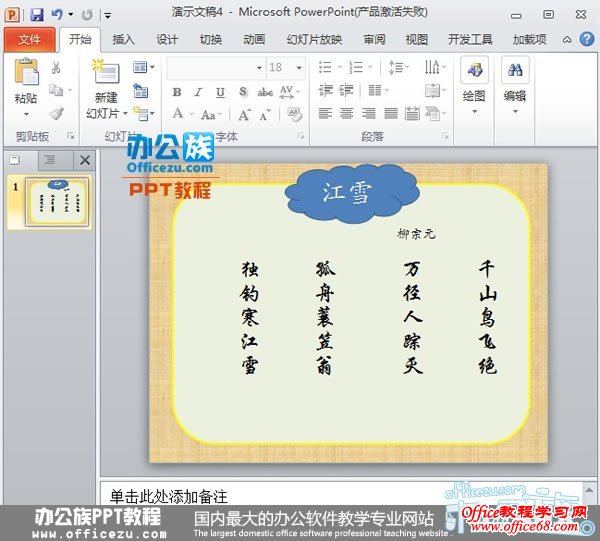Click the Cut scissors icon

[57, 68]
